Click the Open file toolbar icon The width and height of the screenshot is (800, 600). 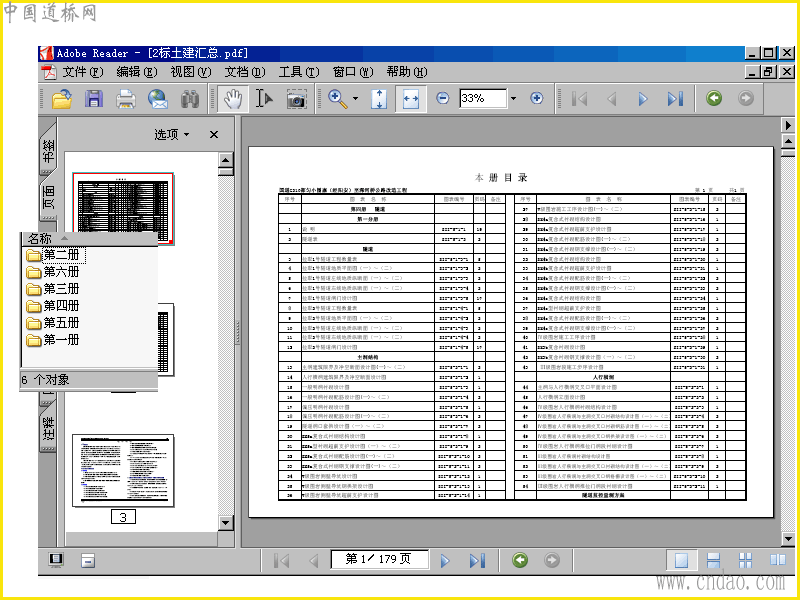coord(62,98)
